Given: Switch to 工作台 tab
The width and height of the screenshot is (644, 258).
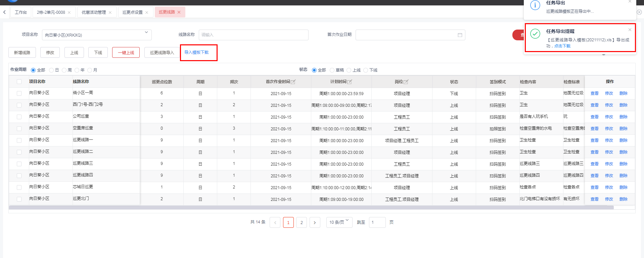Looking at the screenshot, I should pos(21,12).
